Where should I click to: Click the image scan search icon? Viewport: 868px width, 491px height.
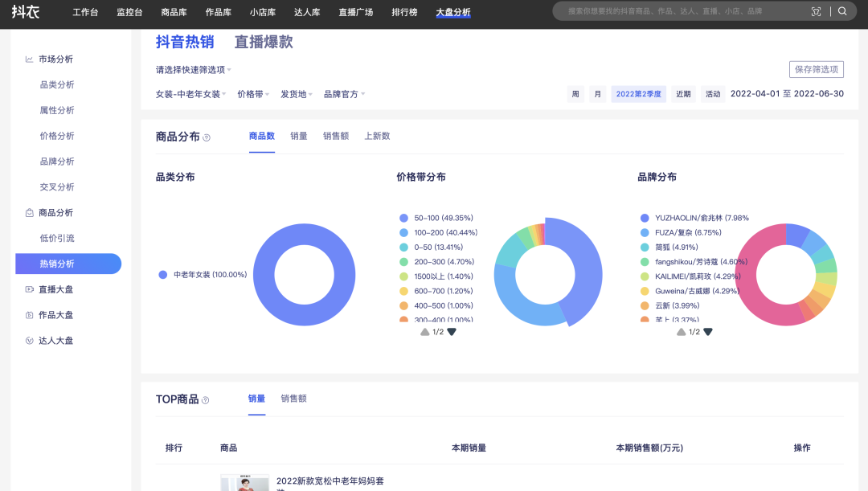click(x=817, y=11)
